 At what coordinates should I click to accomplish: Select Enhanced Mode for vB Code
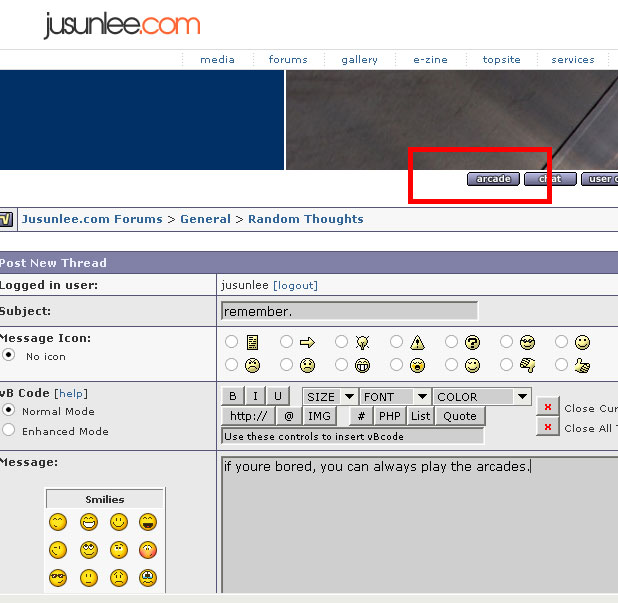(9, 431)
